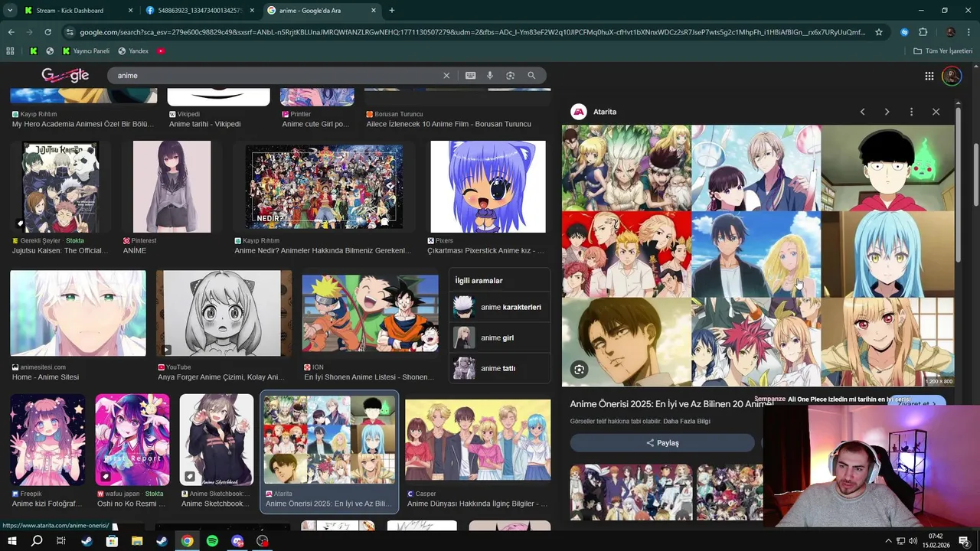980x551 pixels.
Task: Open the Pixers blue-haired chibi image
Action: (x=488, y=187)
